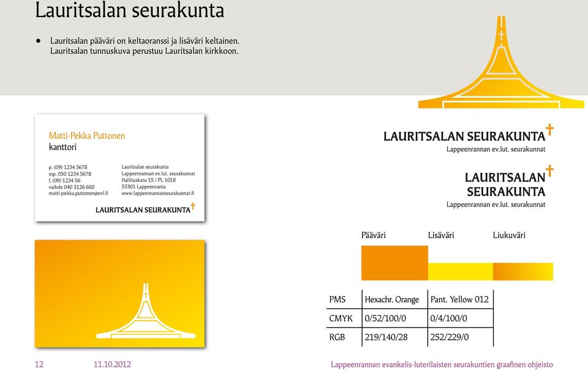Image resolution: width=588 pixels, height=371 pixels.
Task: Click the orange gradient business card back
Action: (119, 294)
